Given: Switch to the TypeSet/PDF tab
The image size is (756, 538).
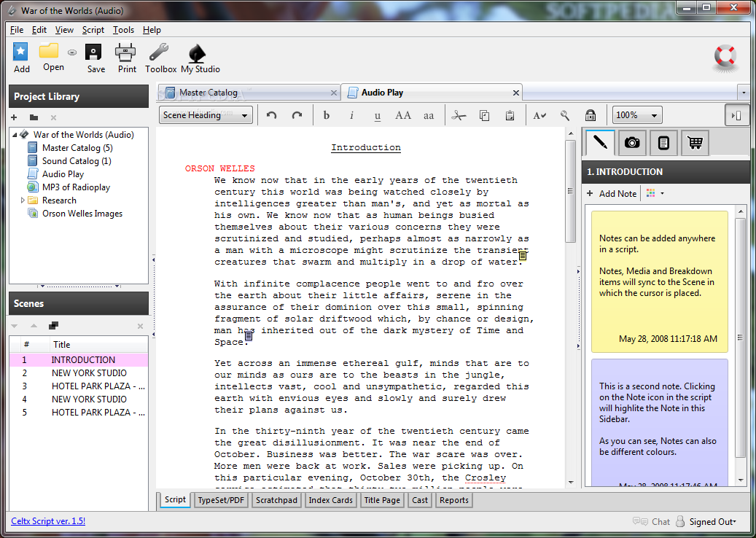Looking at the screenshot, I should [x=222, y=500].
